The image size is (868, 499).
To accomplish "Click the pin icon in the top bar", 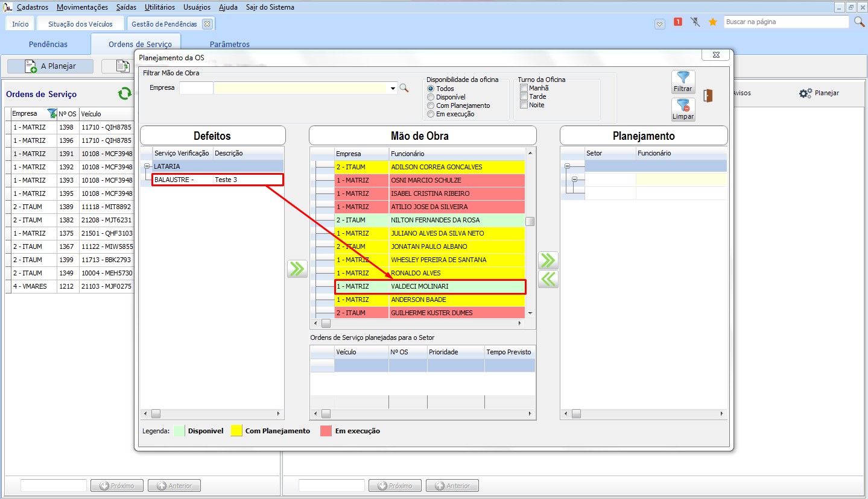I will click(x=695, y=22).
